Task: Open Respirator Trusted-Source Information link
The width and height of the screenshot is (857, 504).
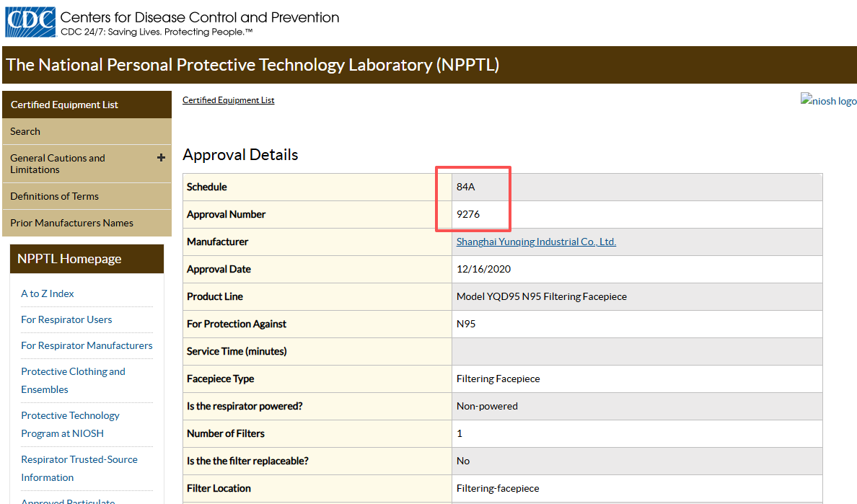Action: (x=79, y=468)
